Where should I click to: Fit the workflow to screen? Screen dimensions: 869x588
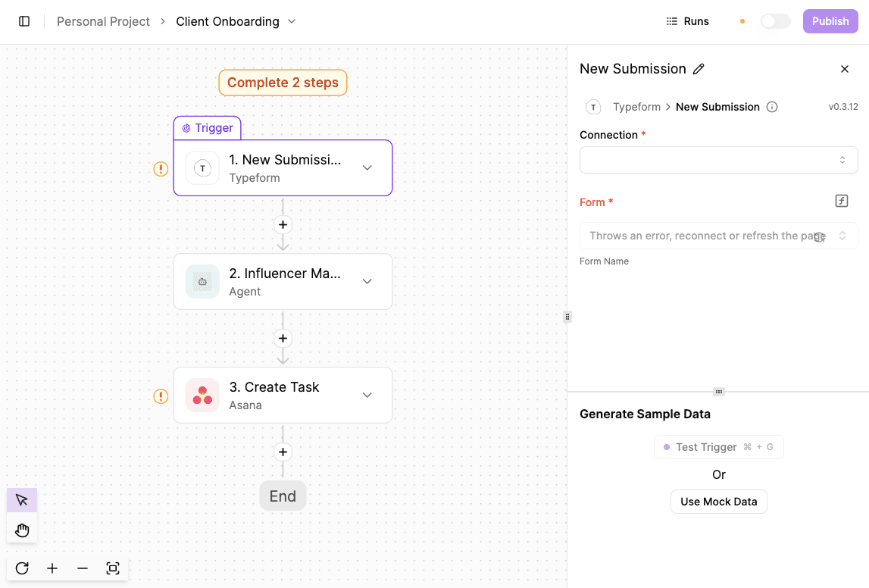(113, 568)
